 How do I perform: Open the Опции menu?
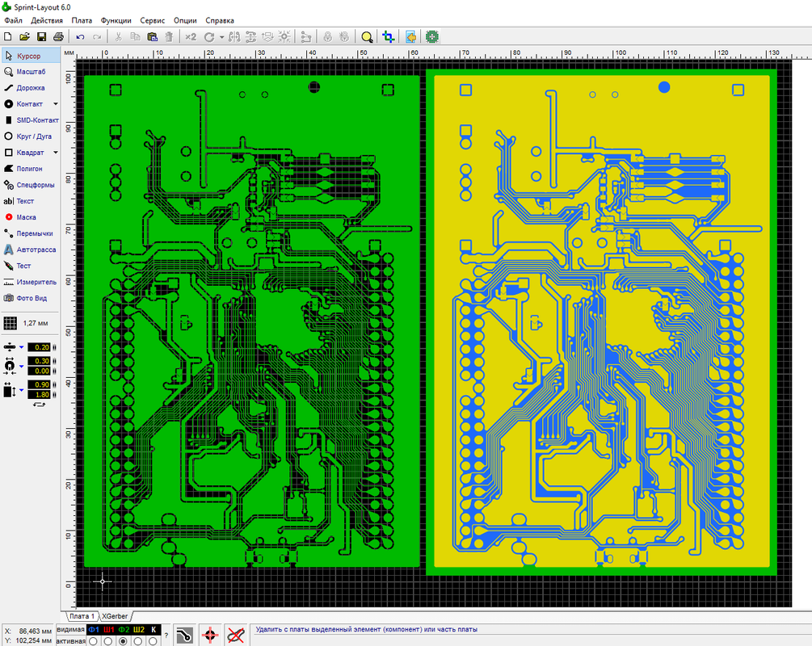tap(185, 21)
